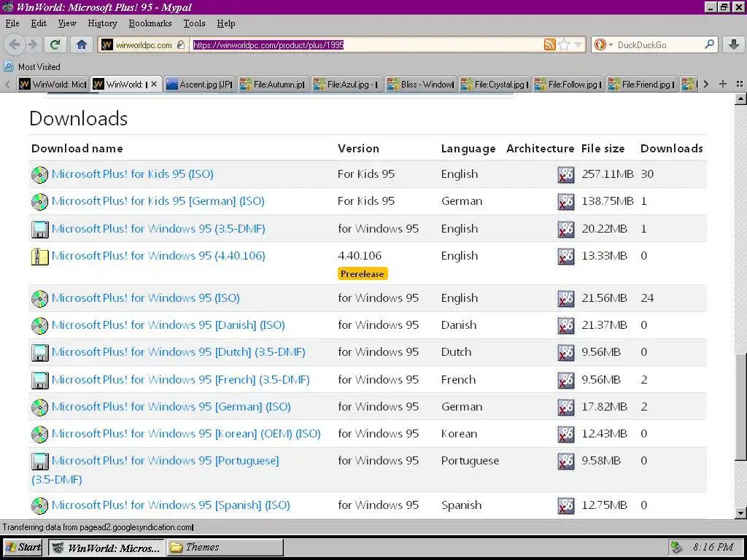Switch to the File:Azul.jpg tab
This screenshot has width=747, height=560.
pyautogui.click(x=347, y=85)
